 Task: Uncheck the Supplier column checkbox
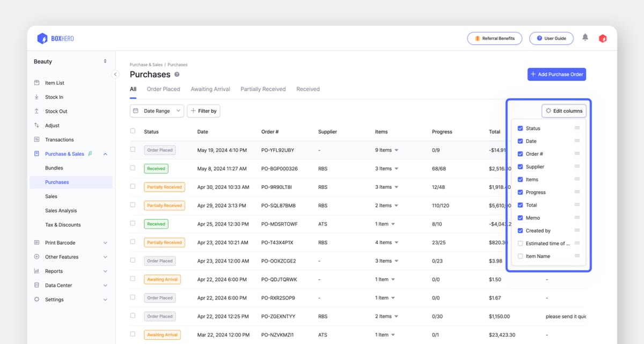pyautogui.click(x=520, y=167)
